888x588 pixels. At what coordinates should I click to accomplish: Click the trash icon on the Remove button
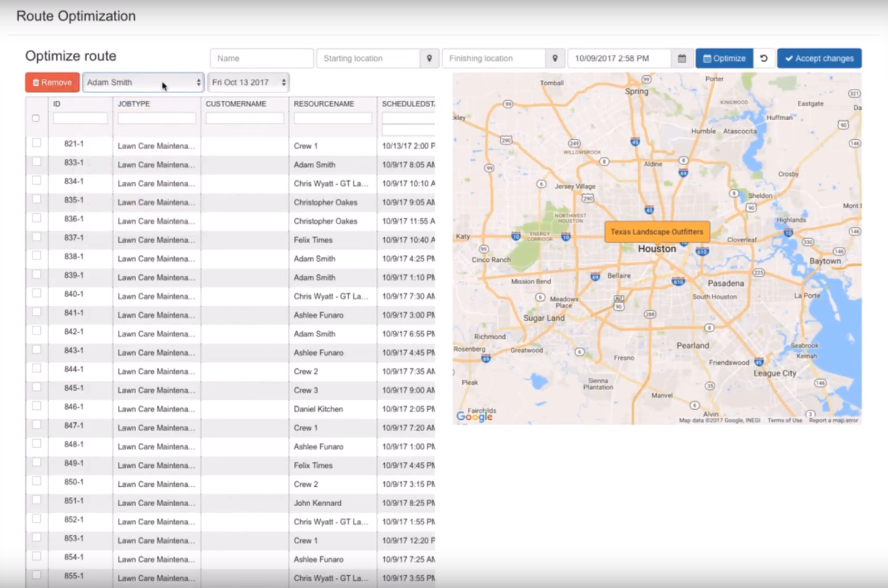click(x=36, y=82)
